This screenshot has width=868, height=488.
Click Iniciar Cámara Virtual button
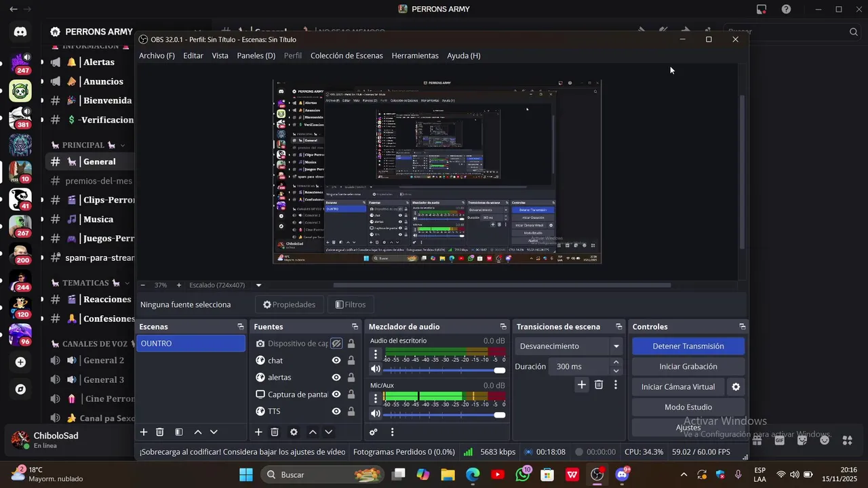[678, 387]
